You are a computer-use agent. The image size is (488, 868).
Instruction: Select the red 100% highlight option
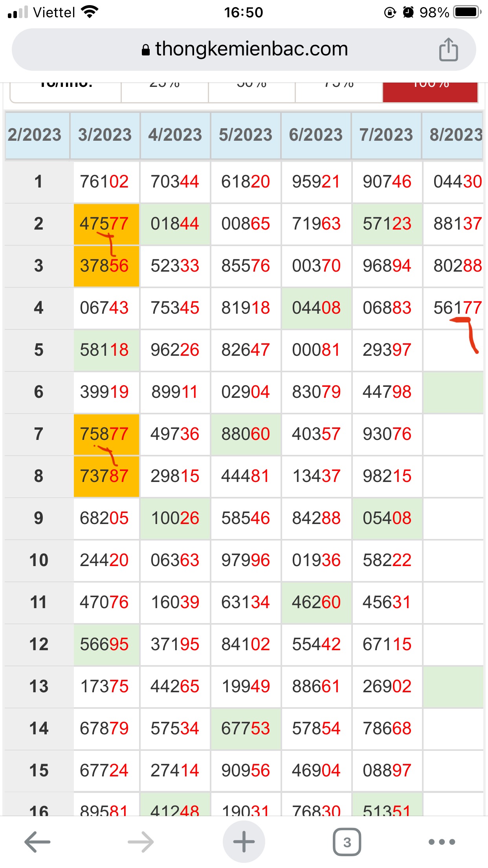[x=430, y=92]
